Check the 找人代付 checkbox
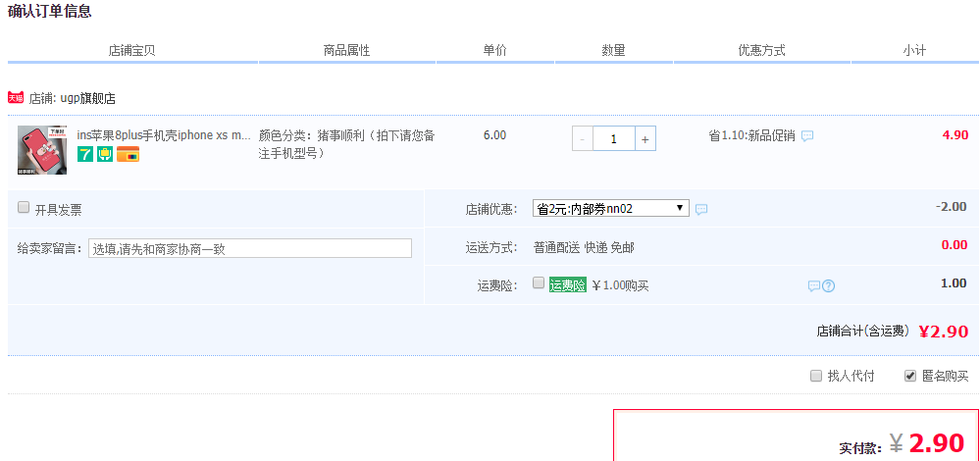Screen dimensions: 980x461 pyautogui.click(x=815, y=376)
